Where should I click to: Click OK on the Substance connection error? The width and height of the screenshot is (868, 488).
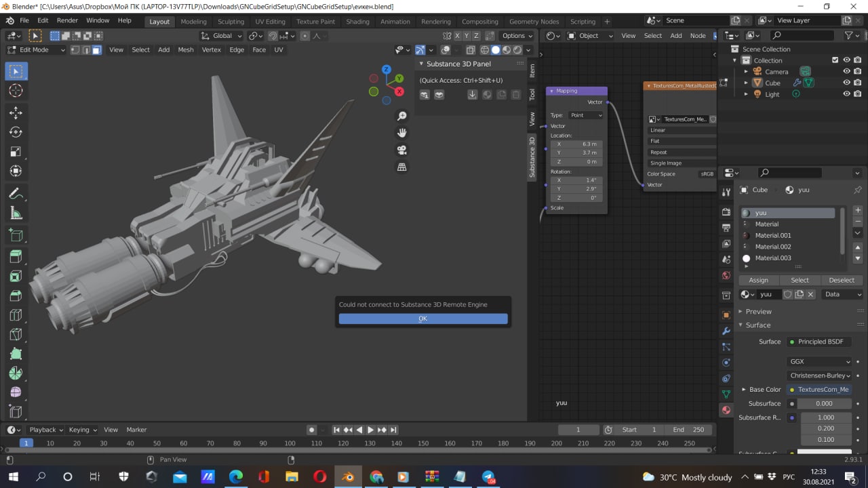(x=422, y=319)
